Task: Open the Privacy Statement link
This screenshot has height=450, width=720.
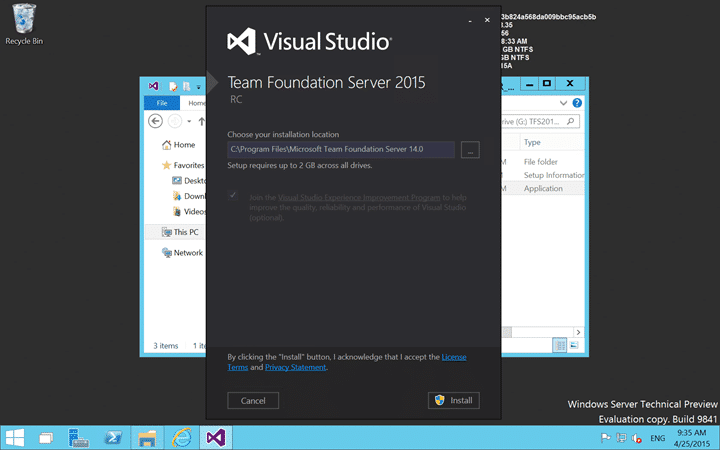Action: [295, 367]
